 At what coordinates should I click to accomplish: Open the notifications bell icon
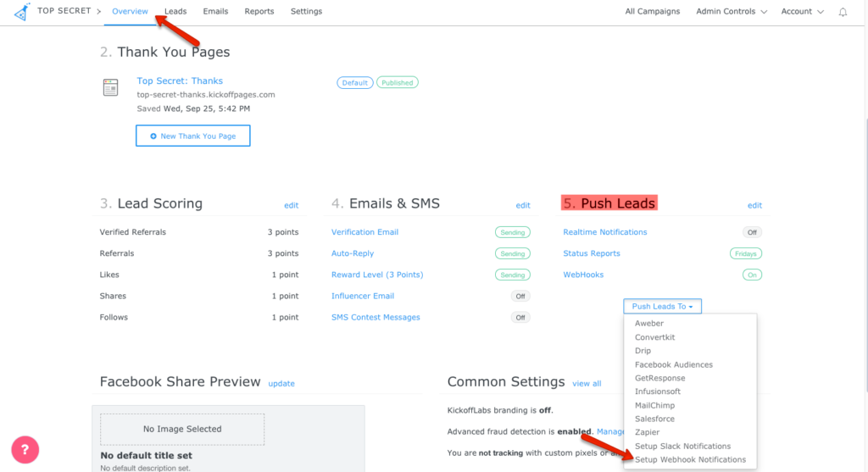(x=843, y=12)
